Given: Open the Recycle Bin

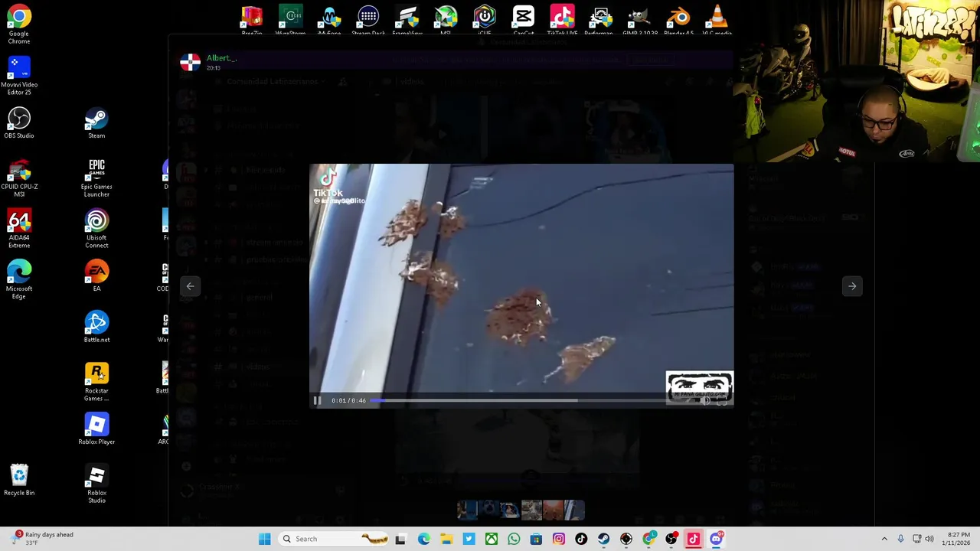Looking at the screenshot, I should tap(19, 480).
